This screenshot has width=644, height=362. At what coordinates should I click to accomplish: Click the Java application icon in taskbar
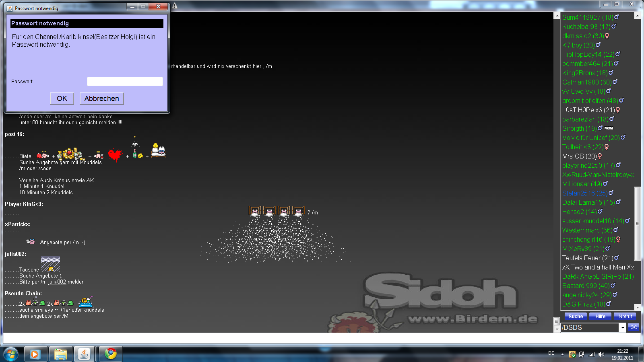84,354
